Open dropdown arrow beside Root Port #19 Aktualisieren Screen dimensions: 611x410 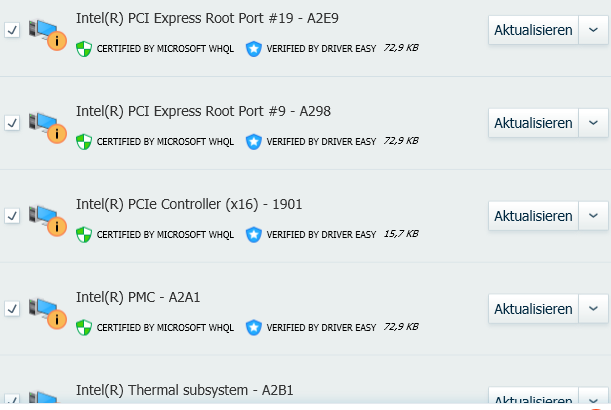point(593,30)
